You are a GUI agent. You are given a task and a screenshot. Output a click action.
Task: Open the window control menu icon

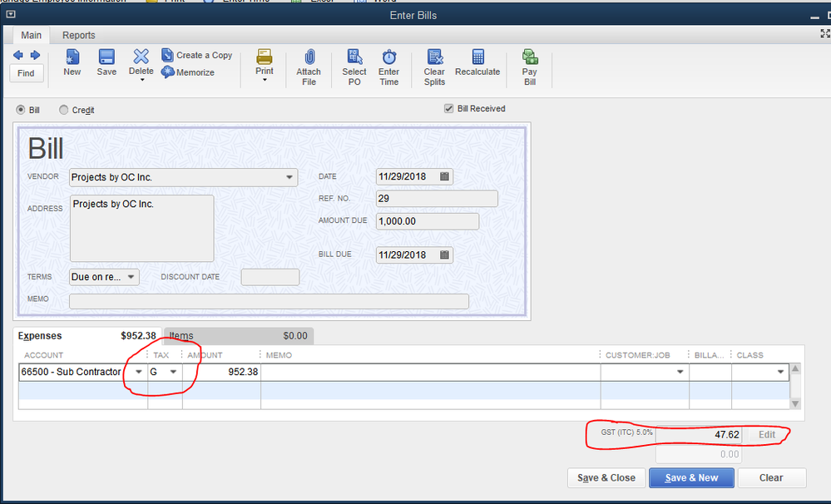pyautogui.click(x=11, y=14)
